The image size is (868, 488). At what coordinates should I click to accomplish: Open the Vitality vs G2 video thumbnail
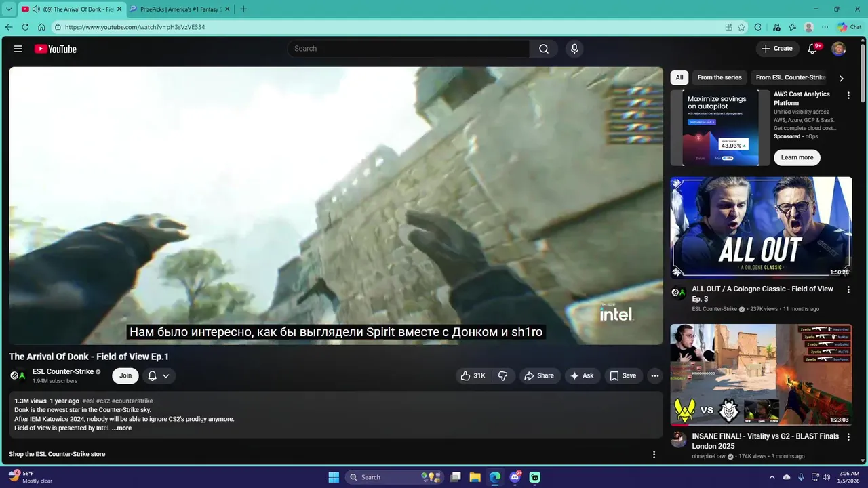pyautogui.click(x=761, y=375)
